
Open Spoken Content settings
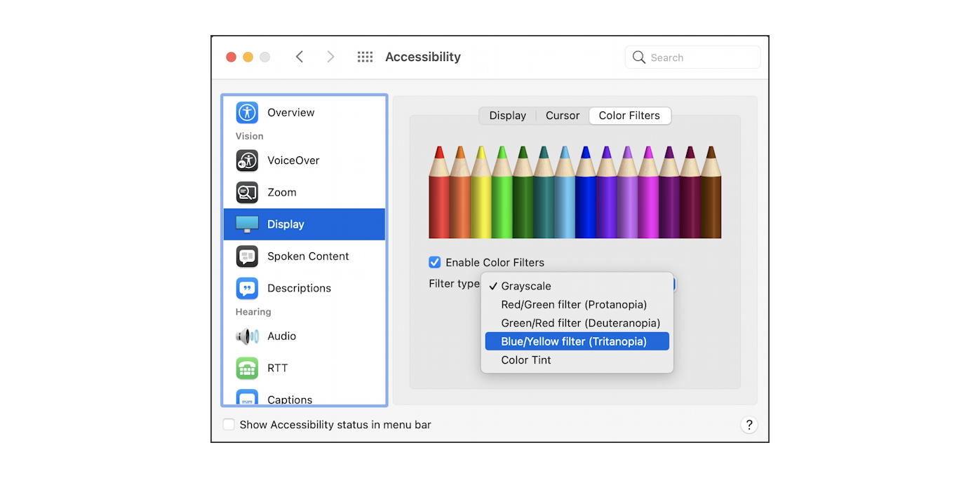coord(246,256)
